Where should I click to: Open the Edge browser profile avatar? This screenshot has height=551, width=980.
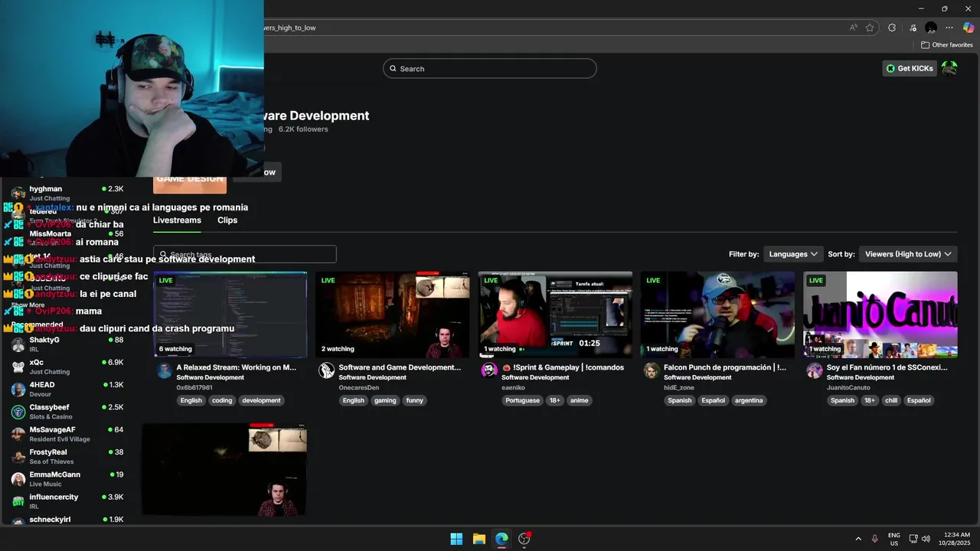click(931, 28)
